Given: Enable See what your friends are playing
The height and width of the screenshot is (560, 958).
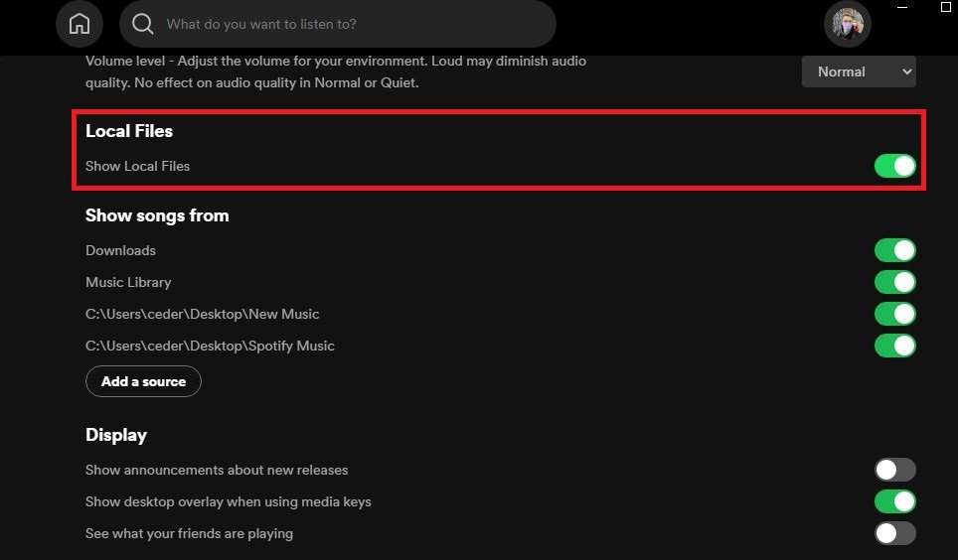Looking at the screenshot, I should [x=894, y=533].
